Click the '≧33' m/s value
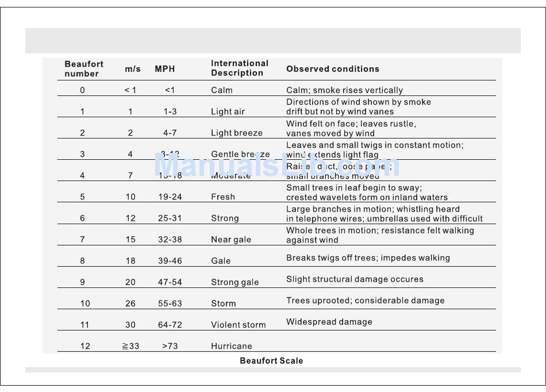This screenshot has width=546, height=392. (x=130, y=346)
